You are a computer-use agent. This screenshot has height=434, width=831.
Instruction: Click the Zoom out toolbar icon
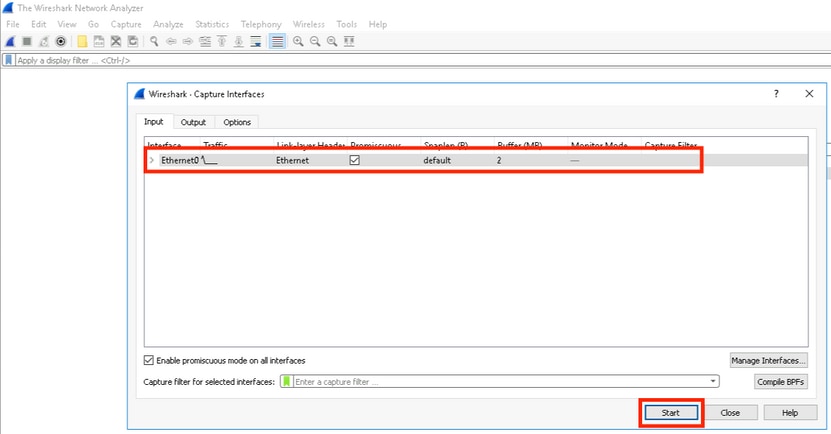(x=315, y=41)
